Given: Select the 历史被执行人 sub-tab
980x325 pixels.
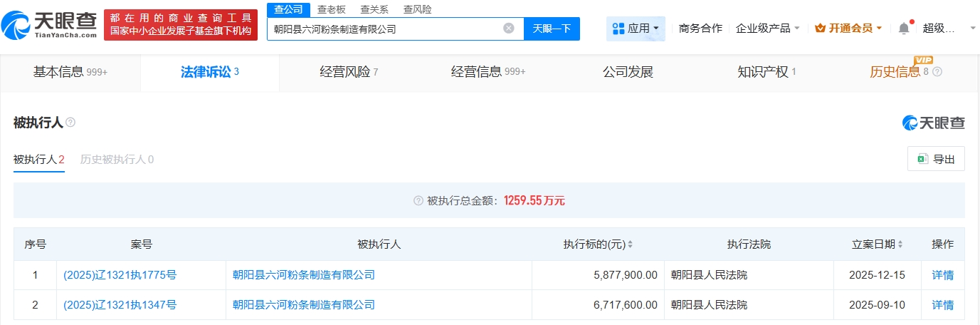Looking at the screenshot, I should tap(117, 160).
